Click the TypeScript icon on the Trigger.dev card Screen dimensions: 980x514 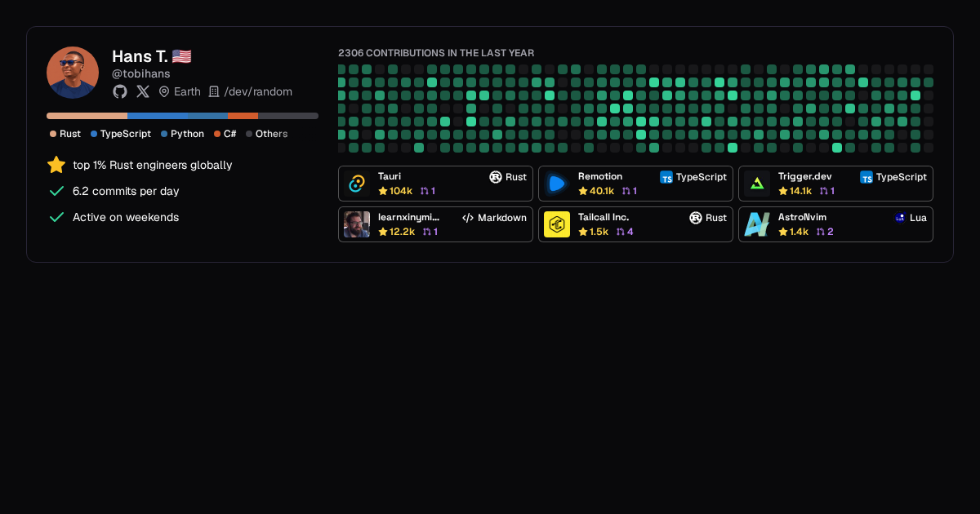(866, 177)
